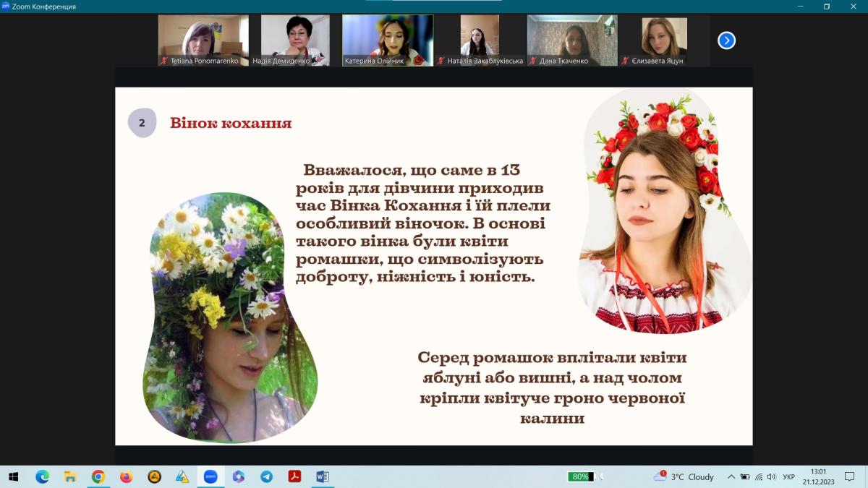Expand the hidden system tray icons
Screen dimensions: 868x488
pyautogui.click(x=731, y=476)
